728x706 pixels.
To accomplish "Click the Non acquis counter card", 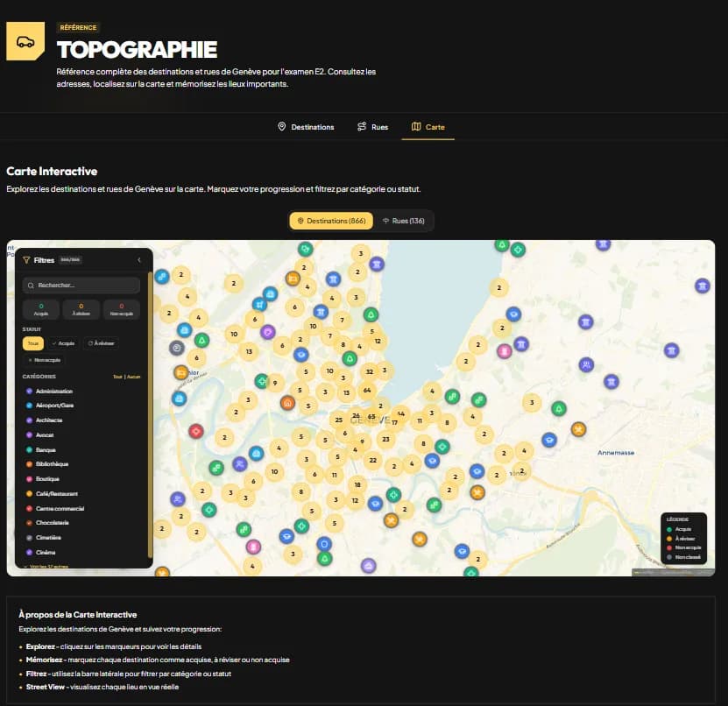I will (x=122, y=309).
